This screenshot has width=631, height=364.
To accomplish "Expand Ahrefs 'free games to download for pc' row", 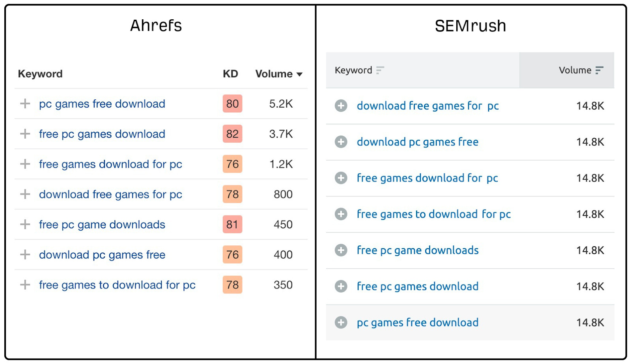I will click(x=25, y=285).
